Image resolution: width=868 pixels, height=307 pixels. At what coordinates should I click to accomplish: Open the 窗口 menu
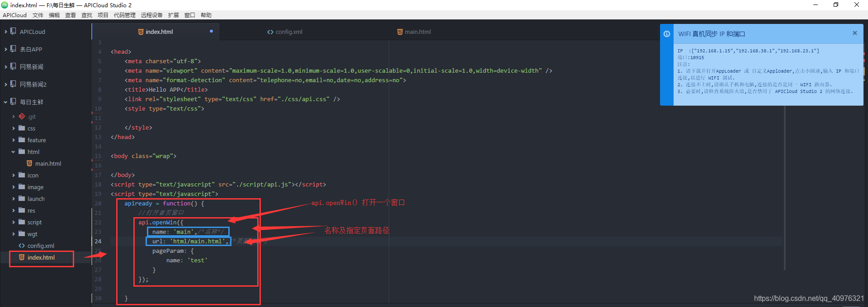pos(190,15)
